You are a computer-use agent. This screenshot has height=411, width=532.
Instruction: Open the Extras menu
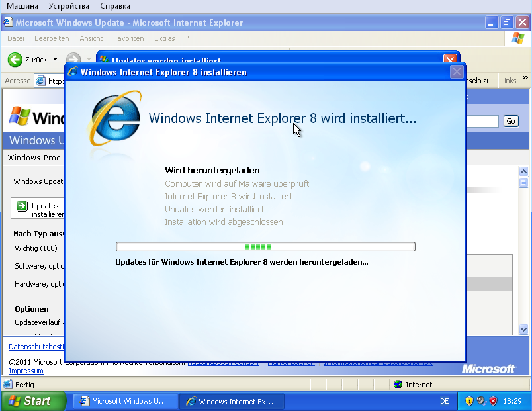pyautogui.click(x=165, y=38)
